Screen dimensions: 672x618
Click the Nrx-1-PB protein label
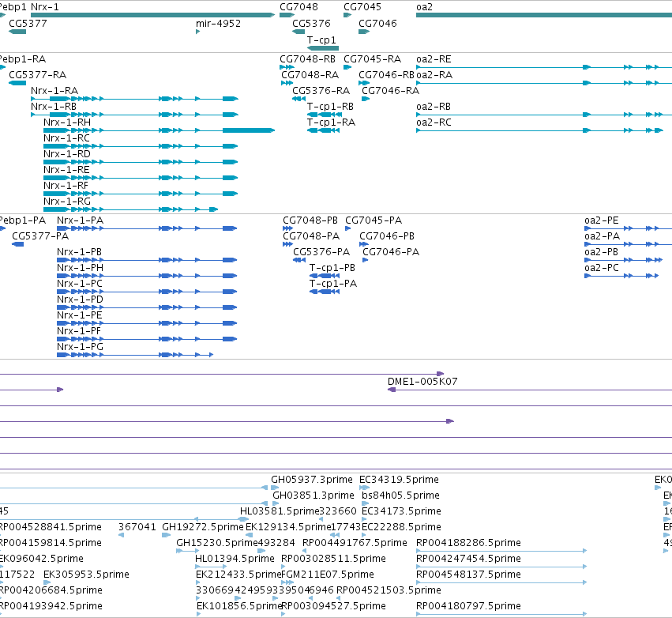coord(79,252)
